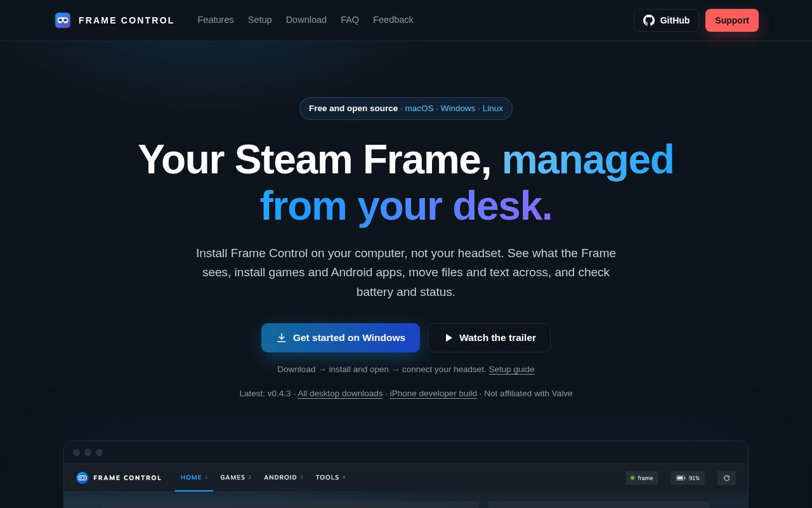Screen dimensions: 812x508
Task: Click the 'Latest: v0.4.3' text
Action: pos(265,394)
